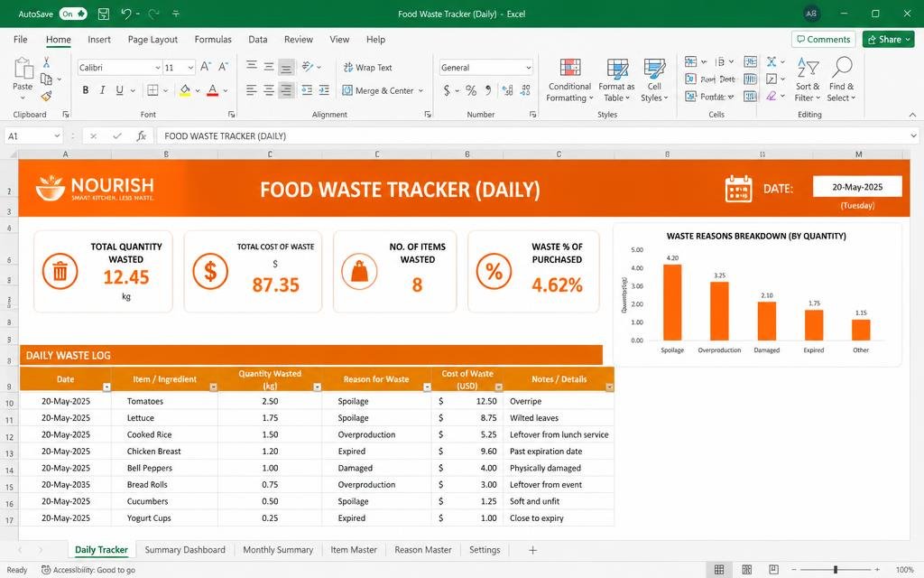The height and width of the screenshot is (578, 924).
Task: Open the General number format dropdown
Action: 528,67
